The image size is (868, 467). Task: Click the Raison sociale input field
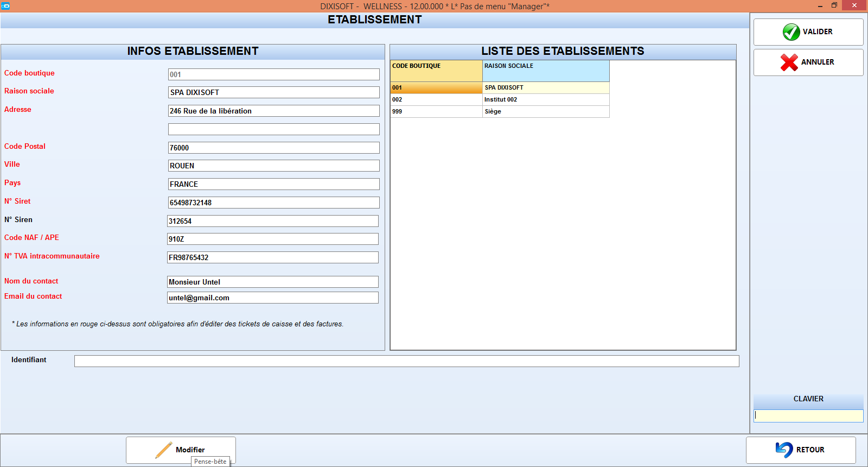tap(274, 92)
